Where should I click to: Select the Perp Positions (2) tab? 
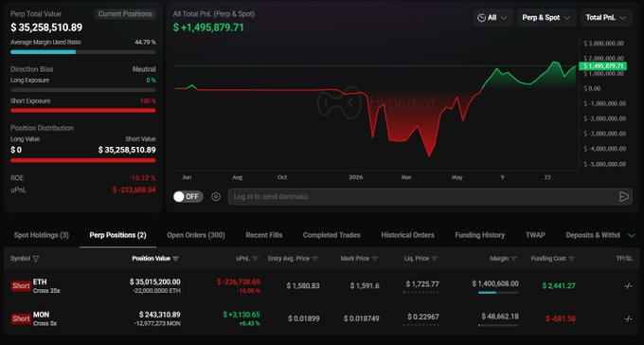(x=117, y=235)
